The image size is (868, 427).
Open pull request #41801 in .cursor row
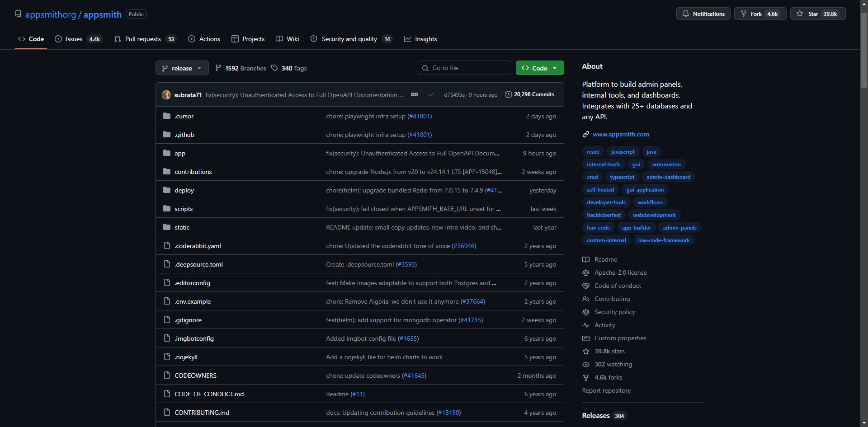coord(420,116)
